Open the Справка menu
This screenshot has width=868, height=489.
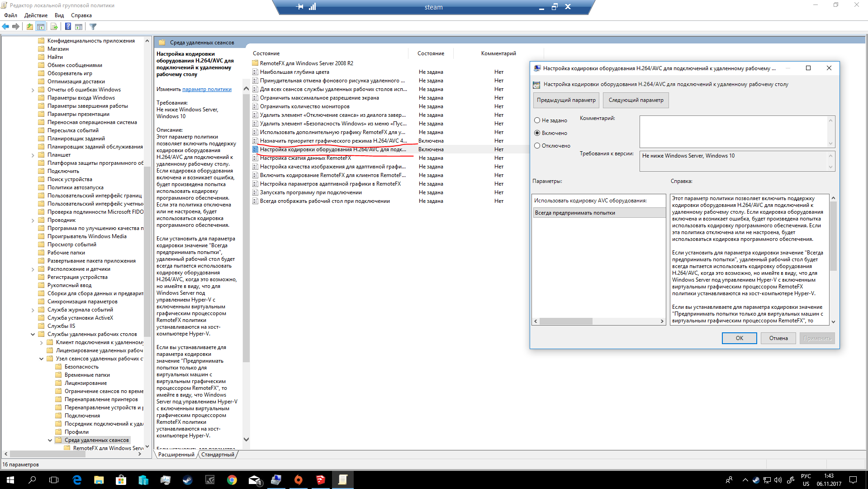(81, 15)
